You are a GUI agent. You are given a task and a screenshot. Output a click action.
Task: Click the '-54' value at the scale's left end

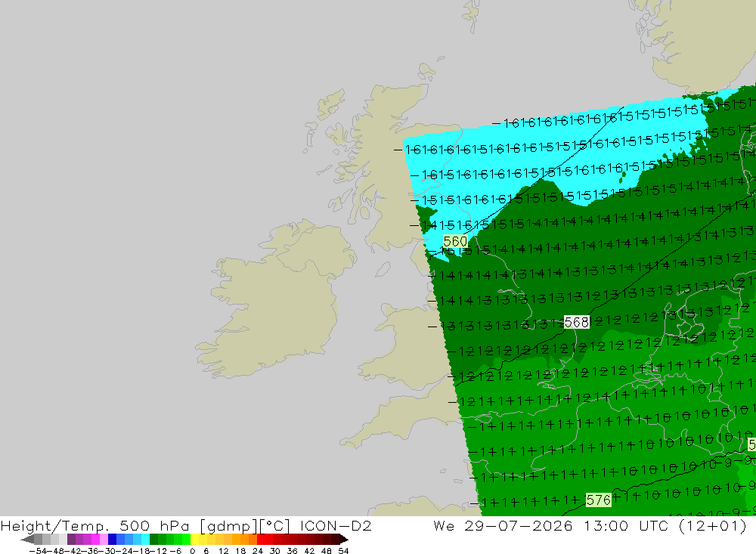click(x=39, y=551)
